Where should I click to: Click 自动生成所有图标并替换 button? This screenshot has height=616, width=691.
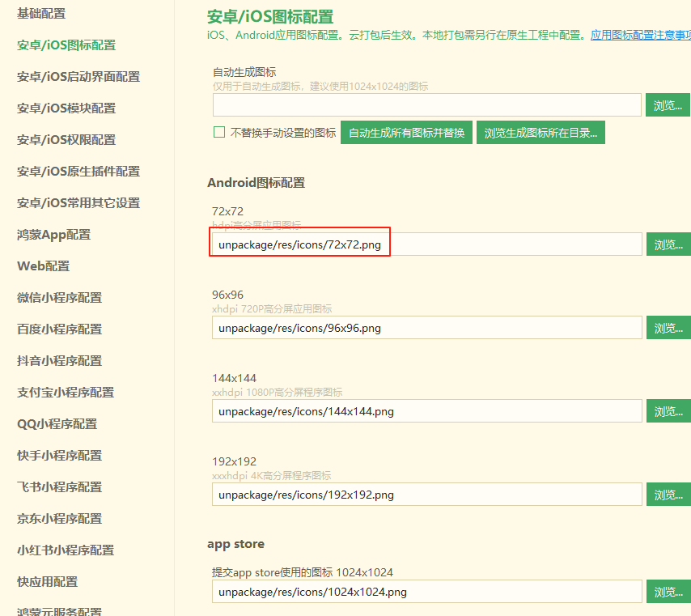point(406,133)
